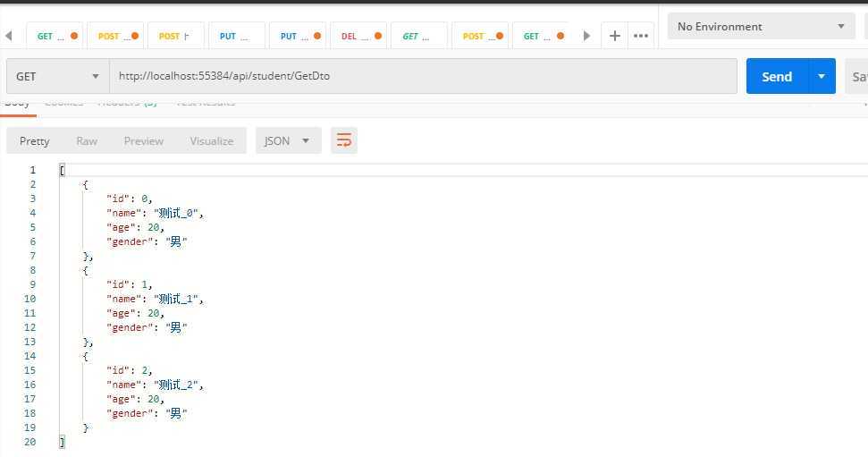Click "gender": "男" on line 6
This screenshot has height=457, width=868.
point(147,242)
